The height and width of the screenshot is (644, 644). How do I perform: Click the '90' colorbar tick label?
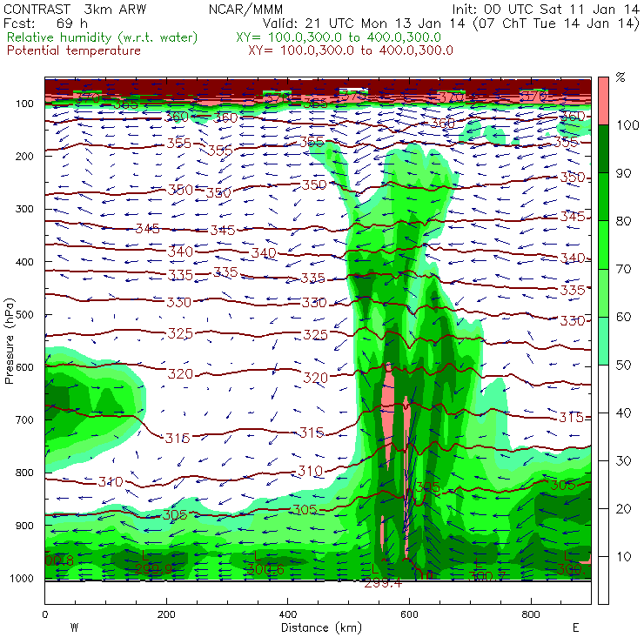click(x=623, y=173)
